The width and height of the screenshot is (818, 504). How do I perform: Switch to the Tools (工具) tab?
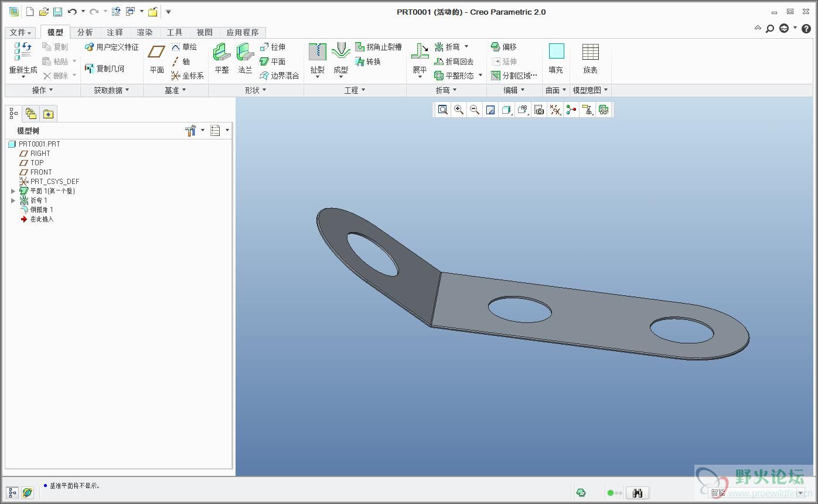175,32
